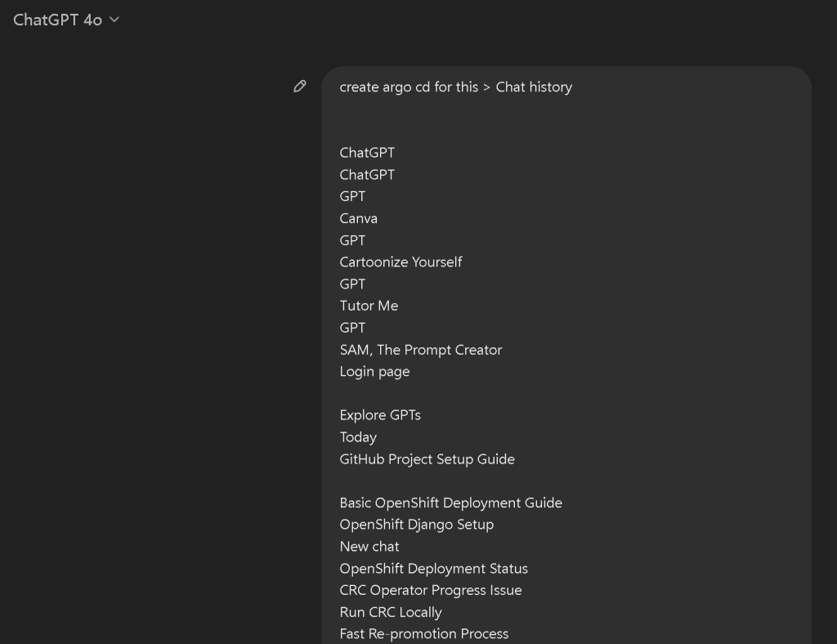837x644 pixels.
Task: Click the 'New chat' text line
Action: [x=369, y=547]
